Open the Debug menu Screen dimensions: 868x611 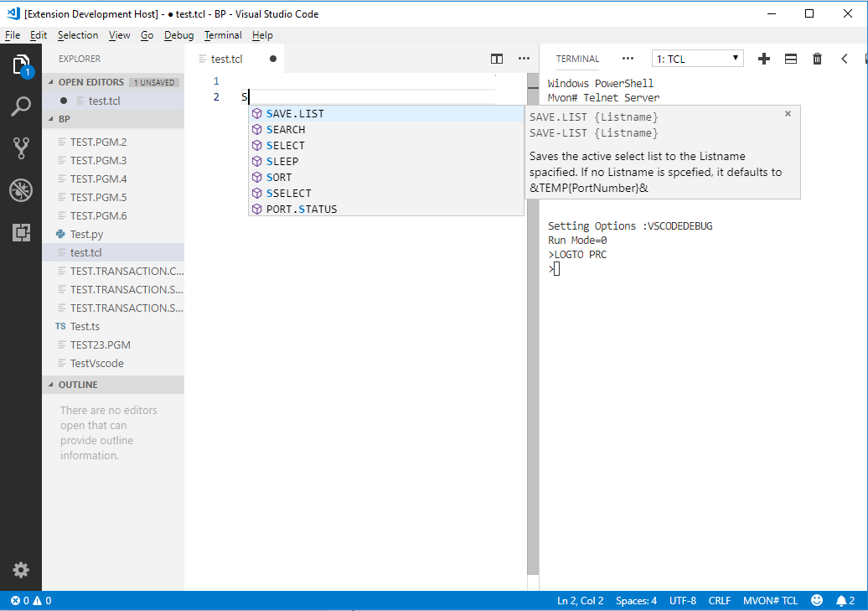click(178, 35)
